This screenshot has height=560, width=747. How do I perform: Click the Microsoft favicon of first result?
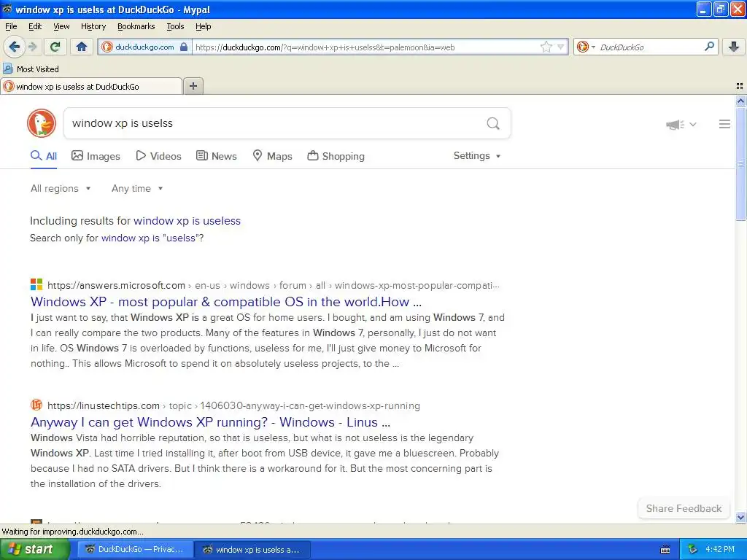tap(36, 285)
